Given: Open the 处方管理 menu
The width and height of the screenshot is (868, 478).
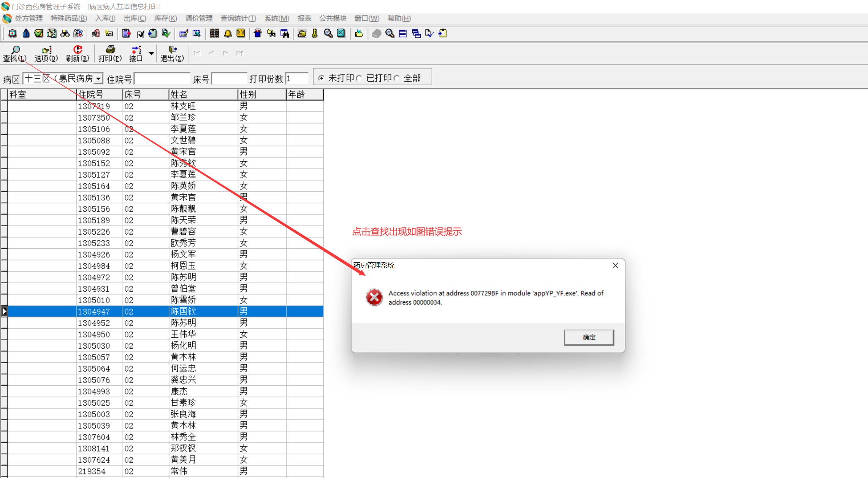Looking at the screenshot, I should (x=29, y=18).
